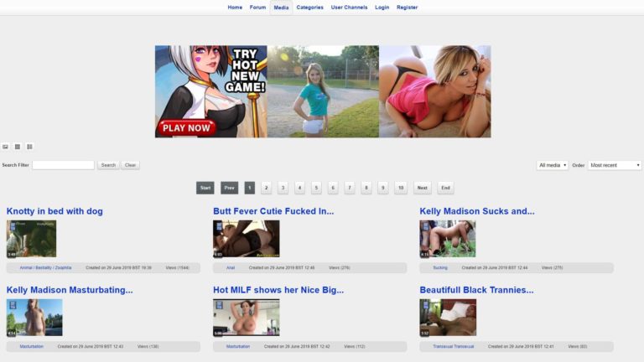
Task: Jump to the End pagination button
Action: click(x=445, y=188)
